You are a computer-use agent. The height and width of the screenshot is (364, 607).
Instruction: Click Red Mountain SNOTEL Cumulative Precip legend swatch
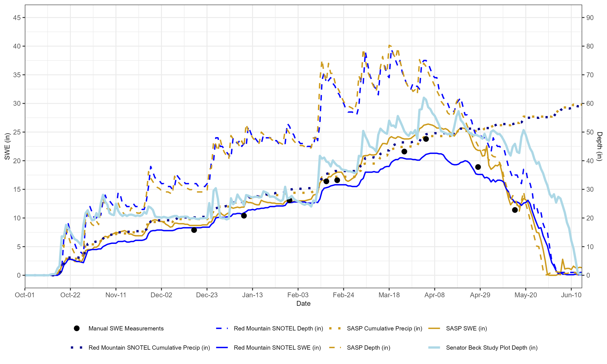(76, 347)
